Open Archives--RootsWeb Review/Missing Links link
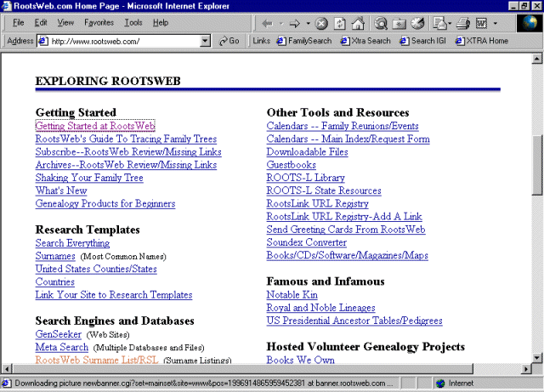This screenshot has height=392, width=544. pyautogui.click(x=126, y=165)
